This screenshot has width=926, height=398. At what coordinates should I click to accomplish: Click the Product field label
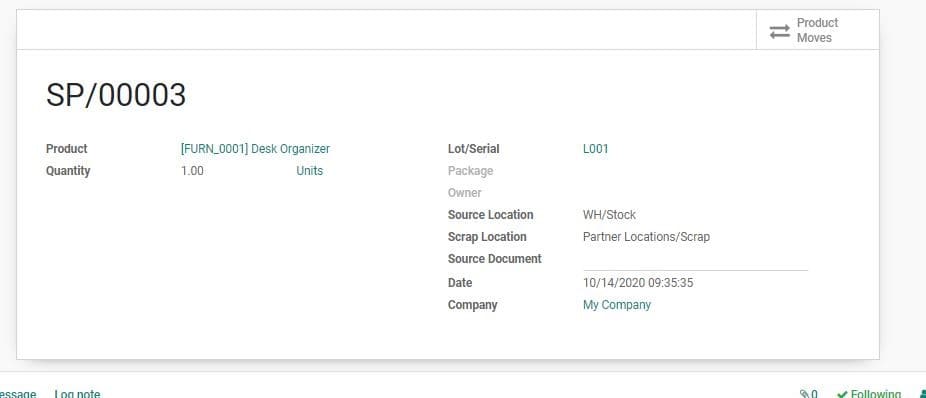pos(66,149)
